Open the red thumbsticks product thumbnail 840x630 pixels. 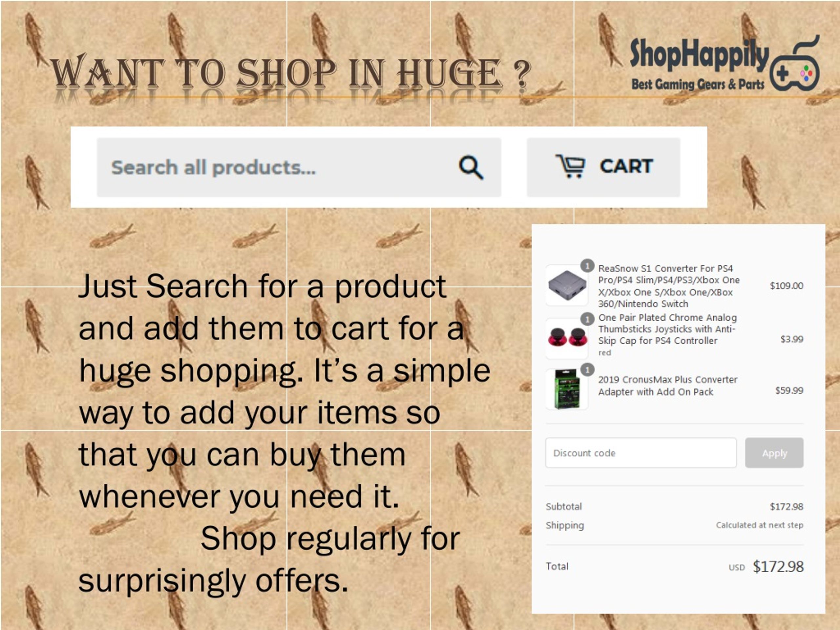click(567, 338)
